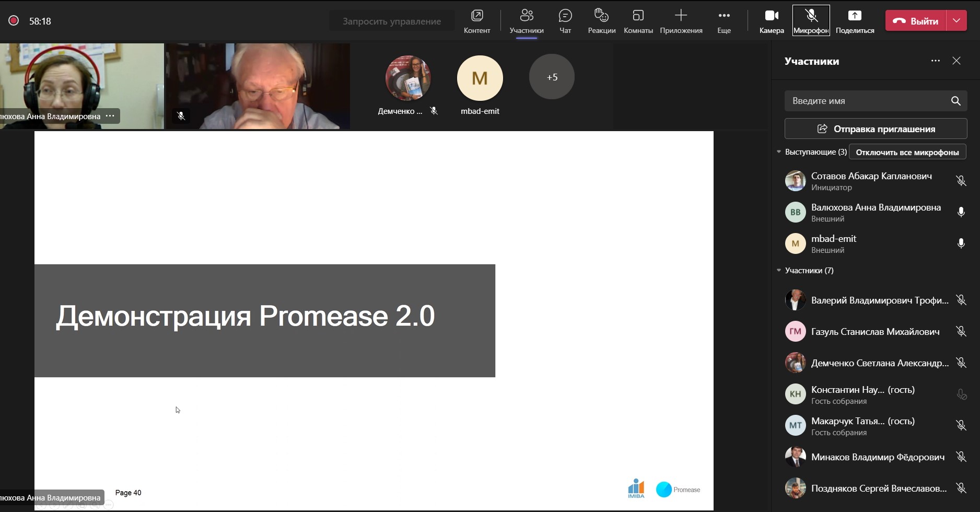Click mic icon for Минаков Владимир Фёдорович
Viewport: 980px width, 512px height.
961,457
